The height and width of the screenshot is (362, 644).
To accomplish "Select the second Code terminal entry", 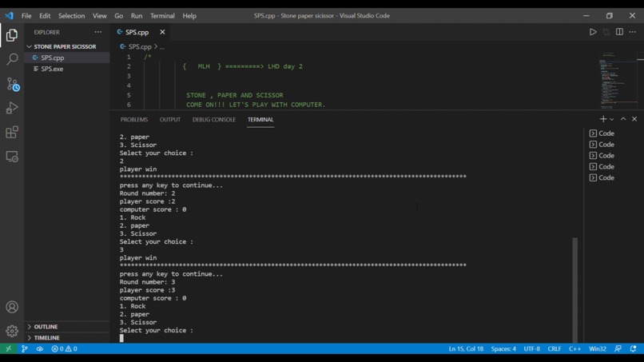I will coord(602,145).
